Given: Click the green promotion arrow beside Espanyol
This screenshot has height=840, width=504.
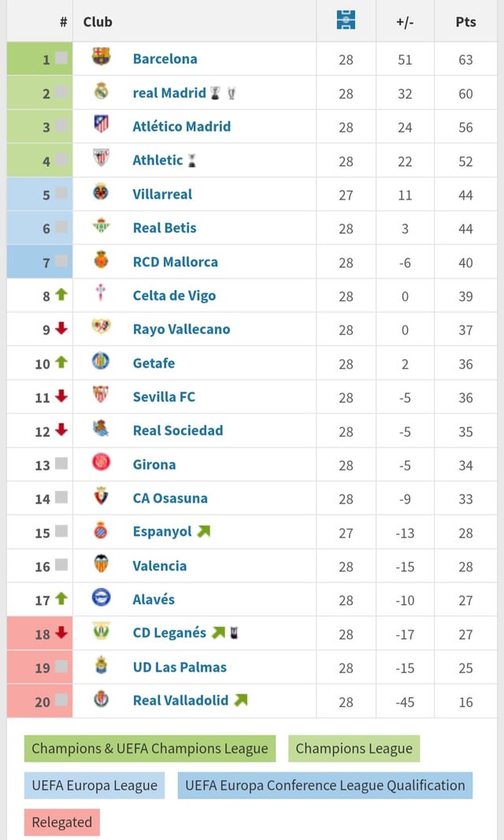Looking at the screenshot, I should point(203,530).
